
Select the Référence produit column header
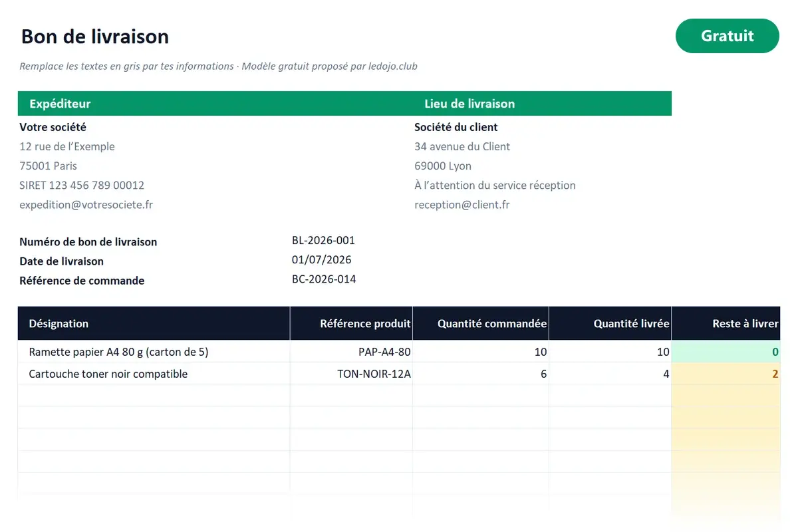click(351, 323)
